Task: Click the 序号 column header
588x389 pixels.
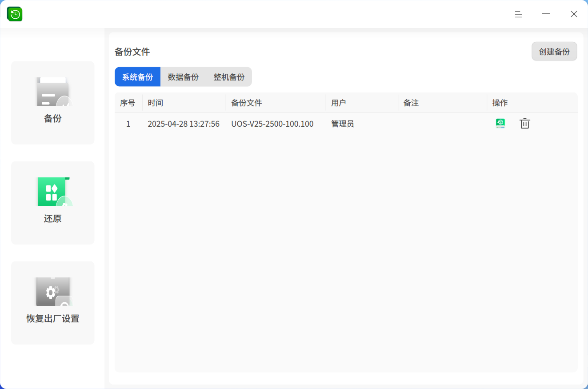Action: coord(128,103)
